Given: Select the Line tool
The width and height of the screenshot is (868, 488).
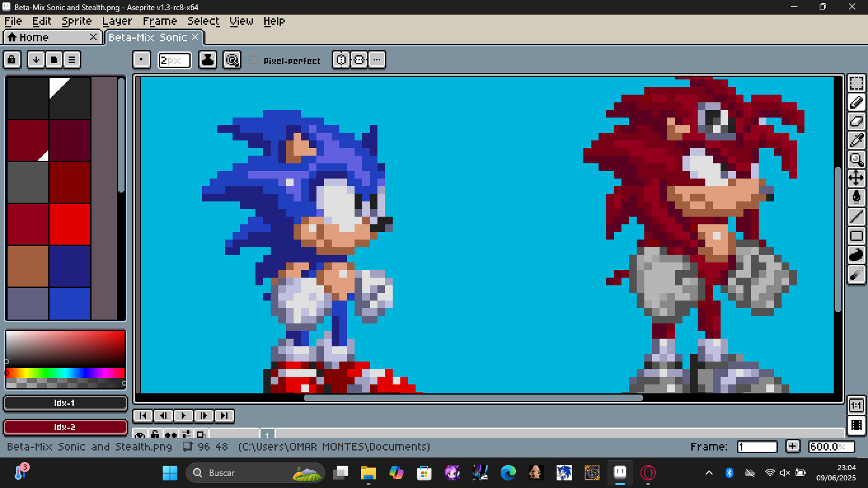Looking at the screenshot, I should click(x=857, y=217).
